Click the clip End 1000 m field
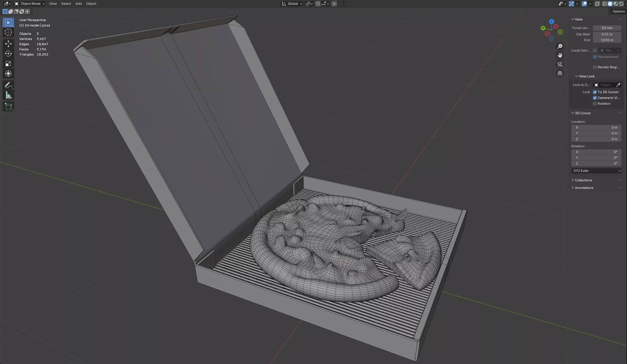Screen dimensions: 627x364 tap(607, 40)
